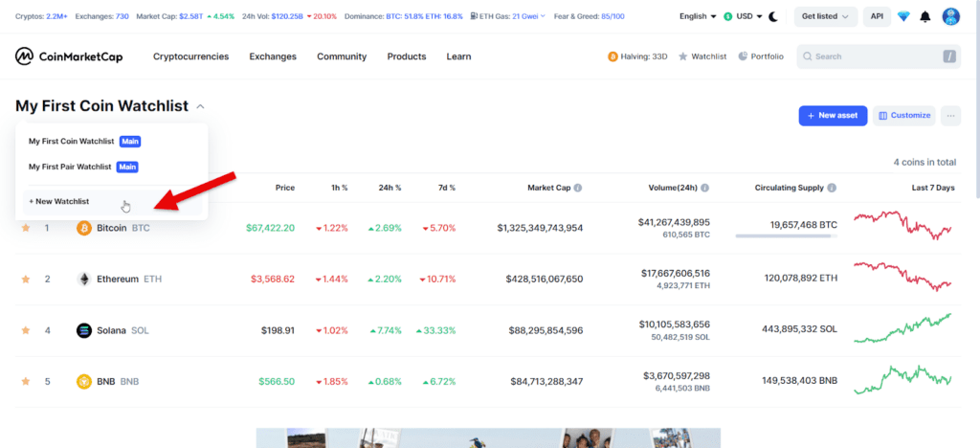Expand the Get listed dropdown
Screen dimensions: 980x448
tap(826, 17)
